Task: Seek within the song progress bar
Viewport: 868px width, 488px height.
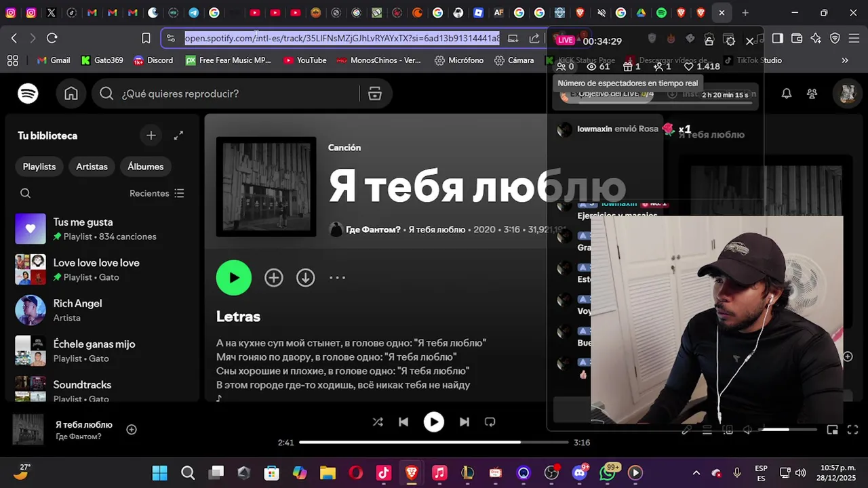Action: click(x=434, y=443)
